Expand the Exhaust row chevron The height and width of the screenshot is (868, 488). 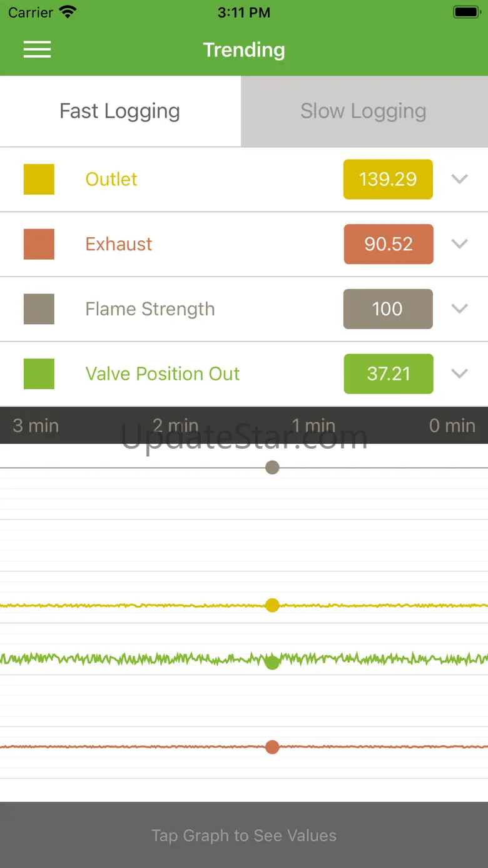pyautogui.click(x=460, y=244)
